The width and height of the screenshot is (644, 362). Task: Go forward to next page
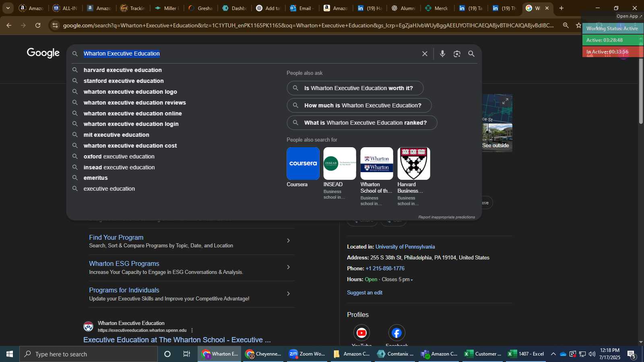point(23,25)
